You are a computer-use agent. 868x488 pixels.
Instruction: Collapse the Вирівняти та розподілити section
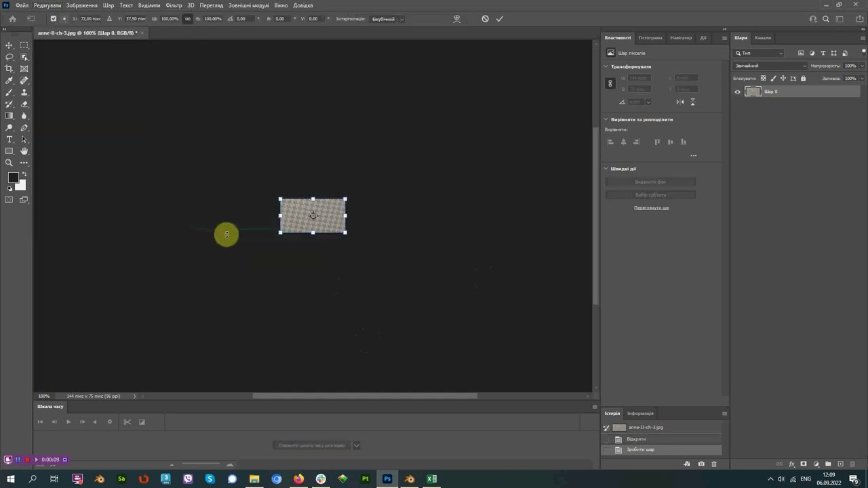tap(606, 119)
